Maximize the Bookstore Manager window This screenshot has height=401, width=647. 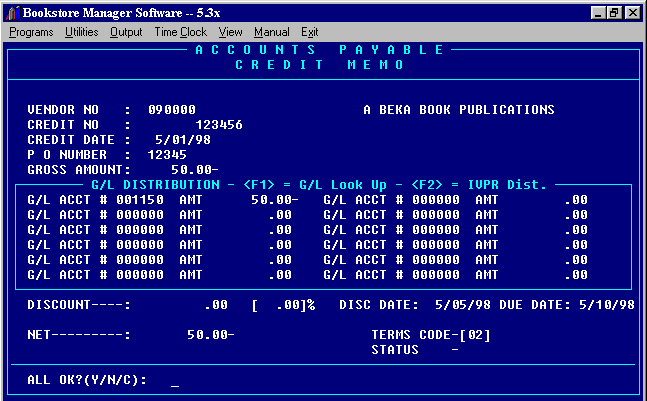pyautogui.click(x=616, y=12)
